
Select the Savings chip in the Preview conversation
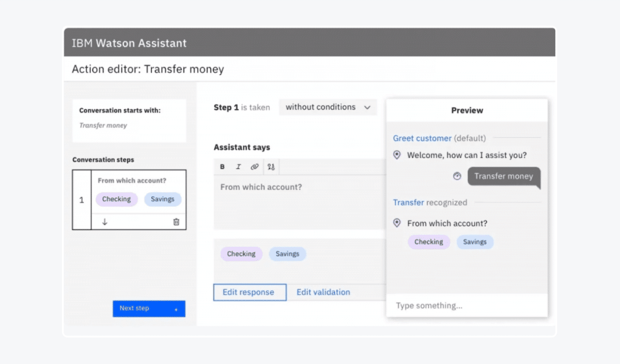pyautogui.click(x=475, y=242)
